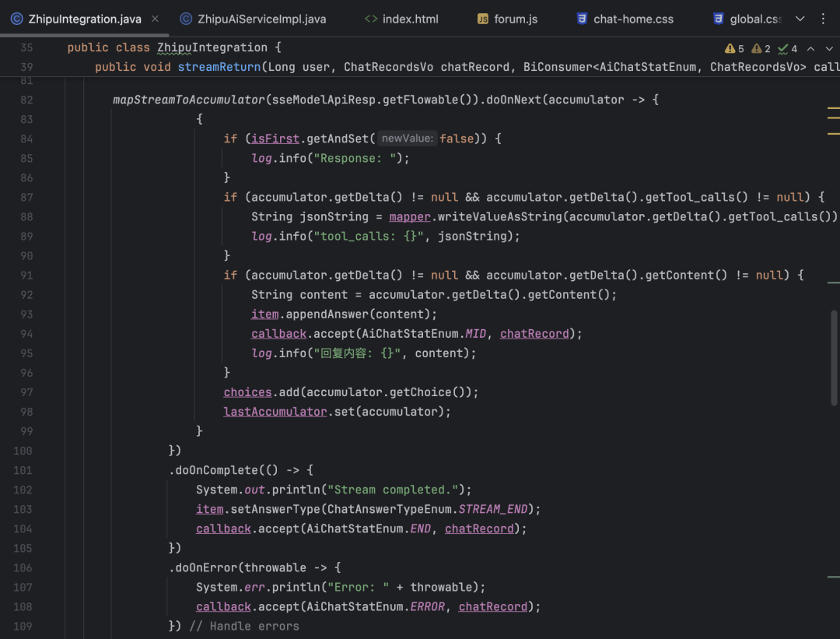This screenshot has width=840, height=639.
Task: Click line number 101 in gutter
Action: point(23,470)
